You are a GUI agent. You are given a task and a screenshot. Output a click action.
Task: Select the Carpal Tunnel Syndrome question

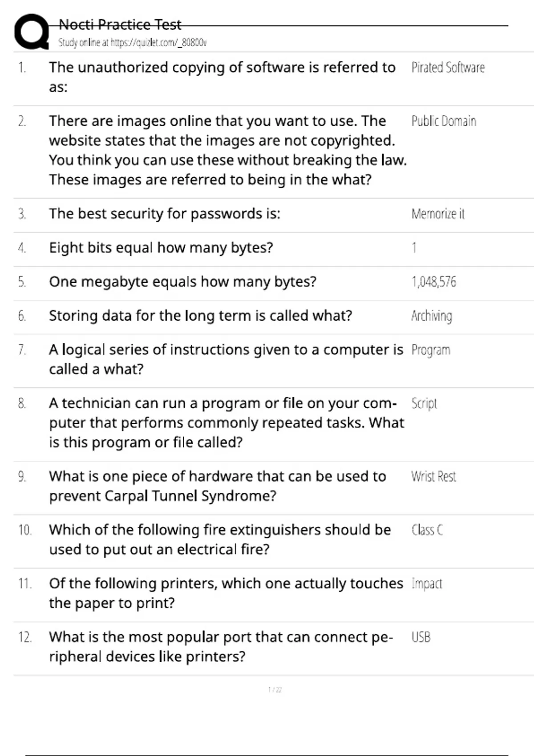217,486
